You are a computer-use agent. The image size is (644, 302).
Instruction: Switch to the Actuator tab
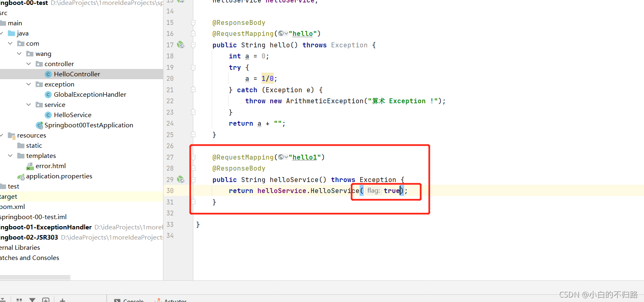coord(171,300)
